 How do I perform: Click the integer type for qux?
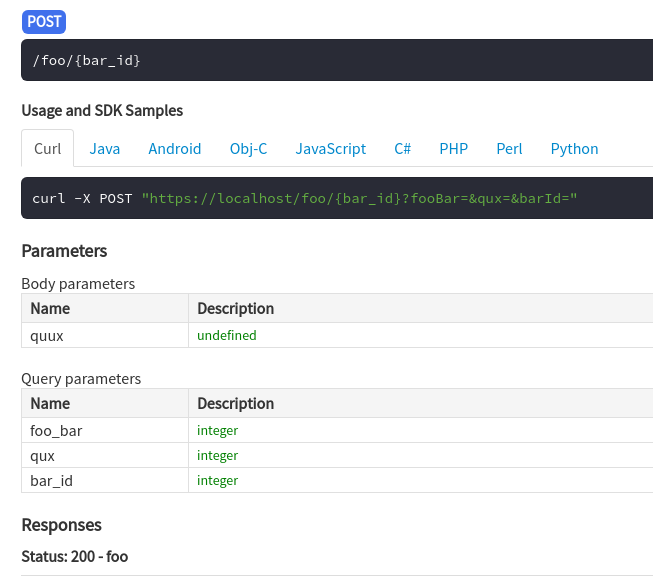click(x=217, y=456)
